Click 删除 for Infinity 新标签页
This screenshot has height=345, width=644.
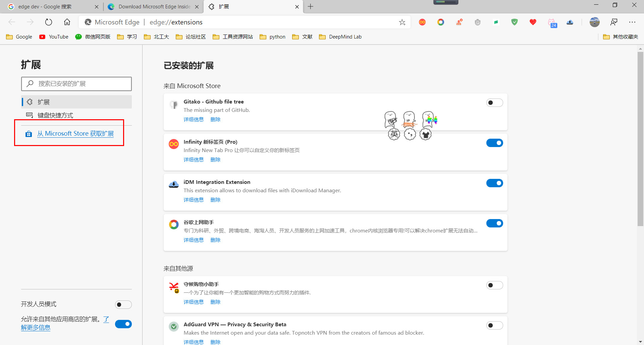[215, 160]
